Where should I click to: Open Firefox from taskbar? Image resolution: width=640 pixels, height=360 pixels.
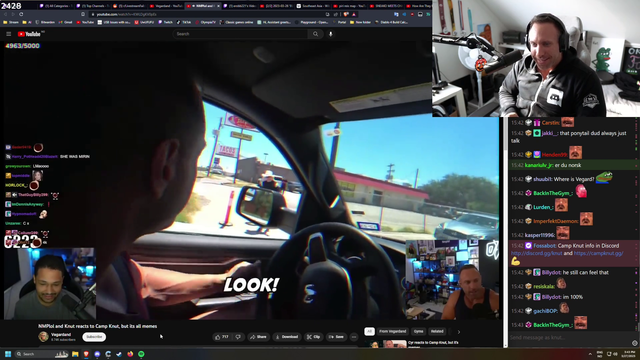(x=130, y=354)
